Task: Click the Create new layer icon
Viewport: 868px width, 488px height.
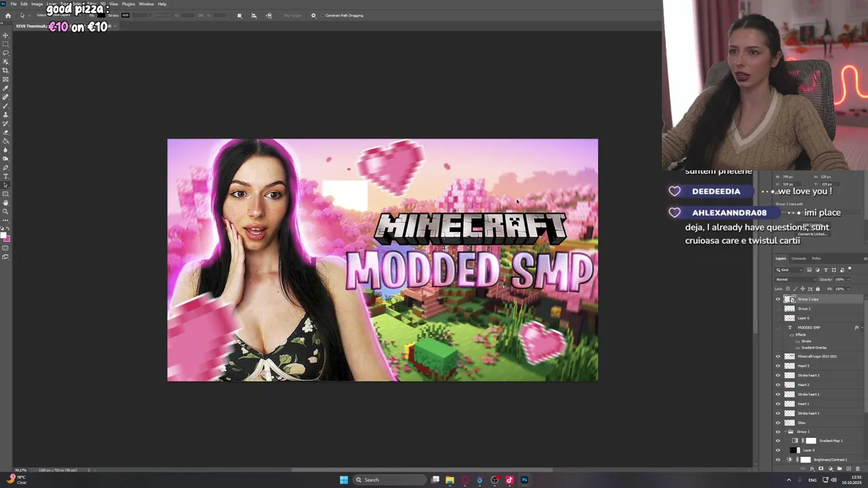Action: 848,468
